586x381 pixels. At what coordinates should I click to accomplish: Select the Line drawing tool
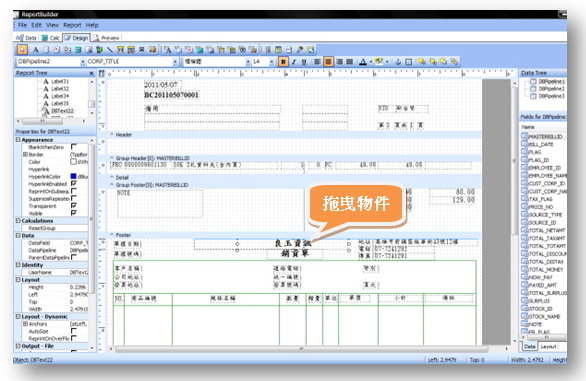tap(110, 49)
